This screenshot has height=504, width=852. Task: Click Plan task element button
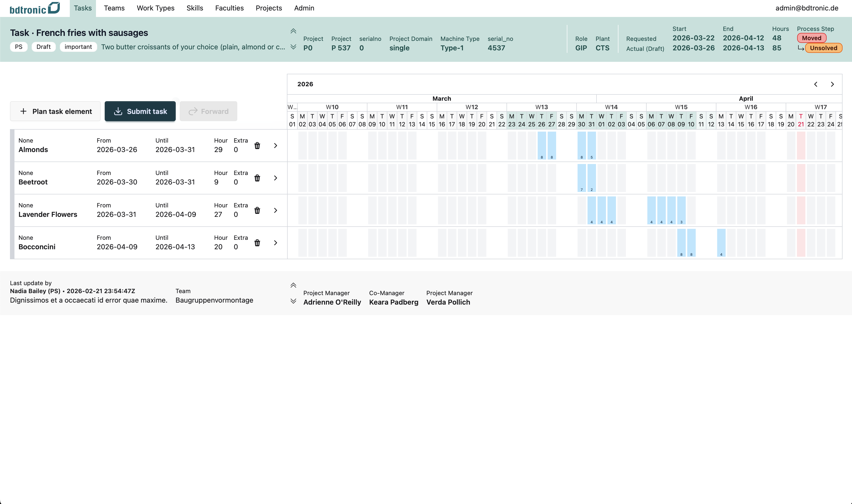click(x=55, y=111)
